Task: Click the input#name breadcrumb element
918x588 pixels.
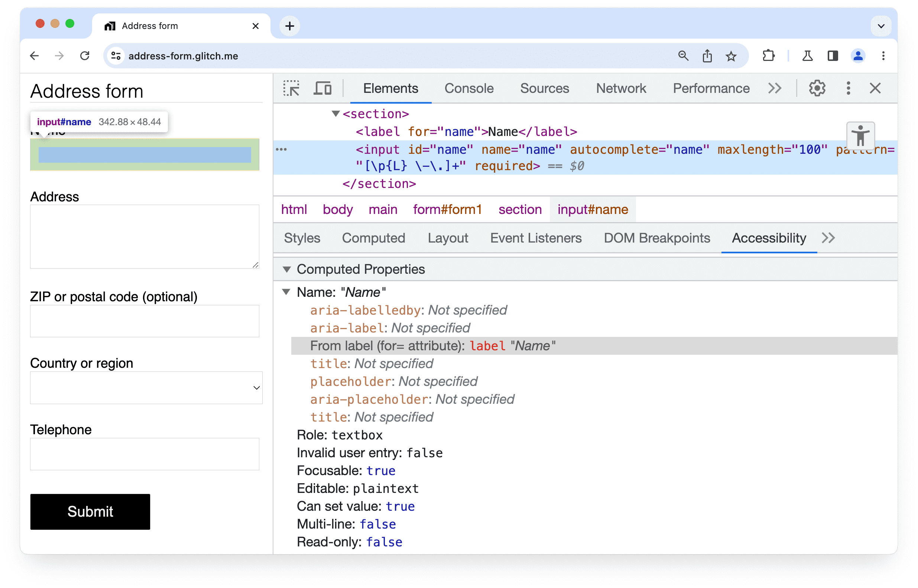Action: [591, 209]
